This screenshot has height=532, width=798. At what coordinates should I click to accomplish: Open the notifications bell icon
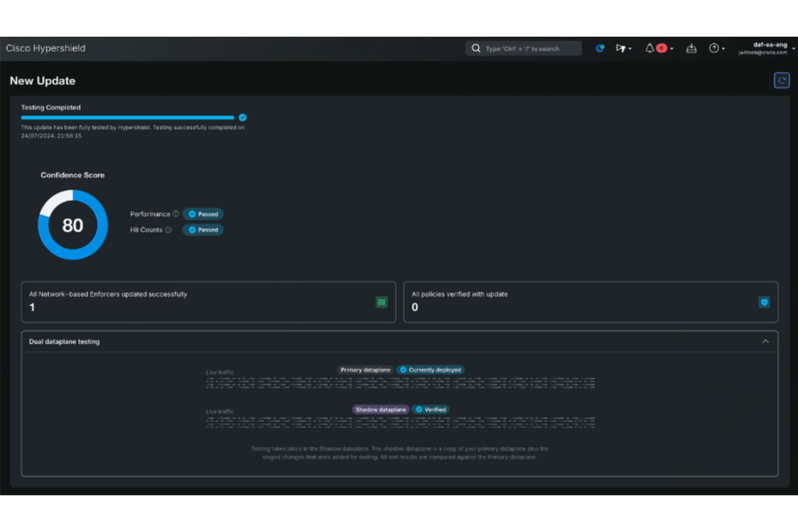click(x=650, y=48)
